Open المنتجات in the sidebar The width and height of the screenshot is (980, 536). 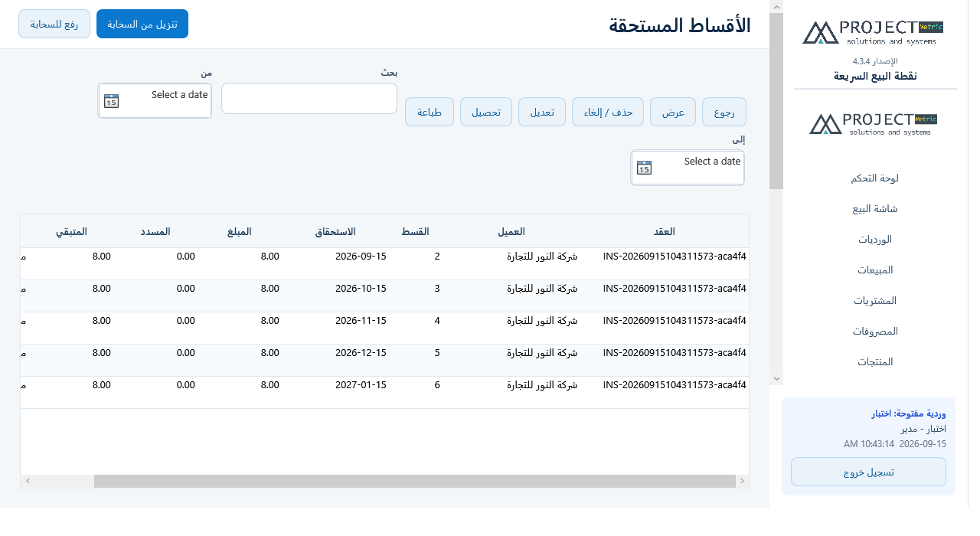[x=874, y=361]
